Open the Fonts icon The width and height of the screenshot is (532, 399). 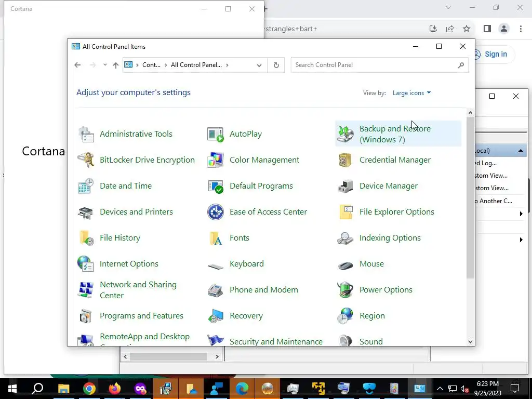[216, 238]
